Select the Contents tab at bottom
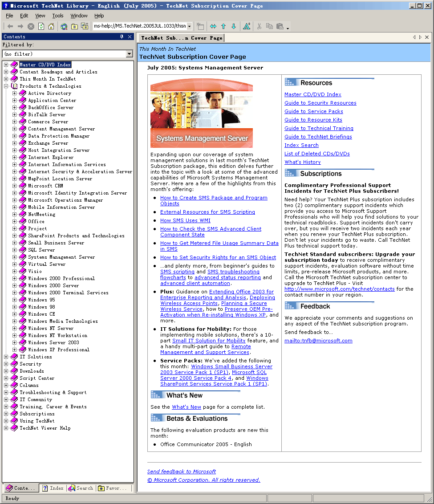The width and height of the screenshot is (434, 504). (x=20, y=488)
